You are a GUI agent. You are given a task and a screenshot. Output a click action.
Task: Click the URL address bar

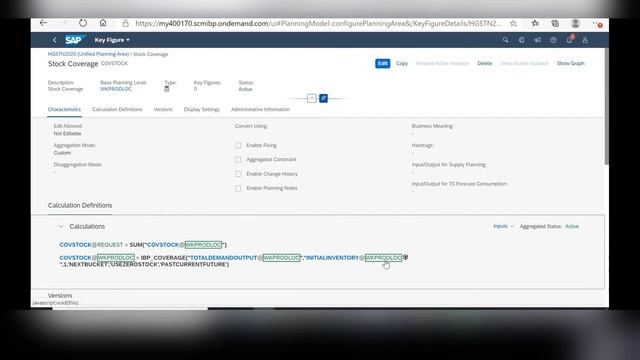pos(318,24)
